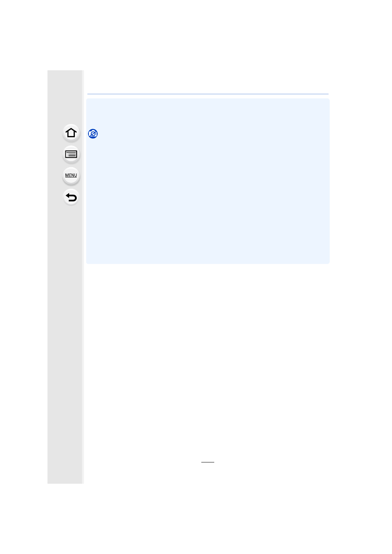Jump via the bottom center page marker
This screenshot has width=392, height=554.
click(x=208, y=462)
